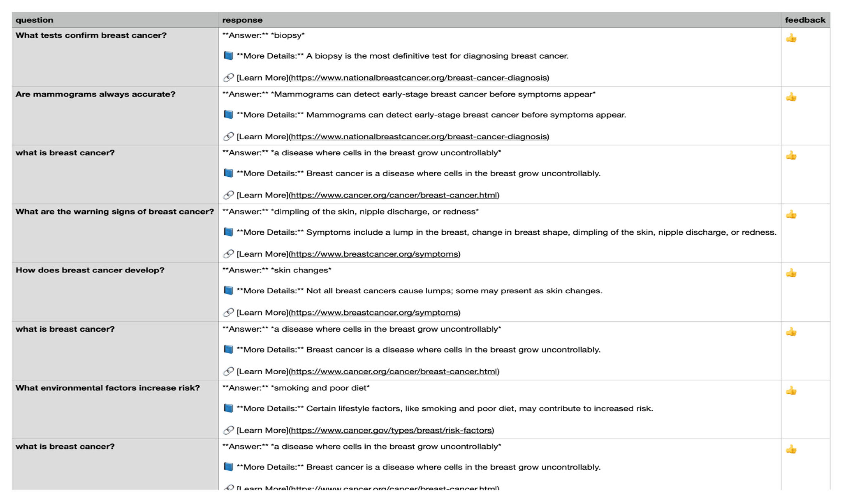Click chain-link icon in the biopsy answer row
Image resolution: width=842 pixels, height=504 pixels.
tap(229, 78)
